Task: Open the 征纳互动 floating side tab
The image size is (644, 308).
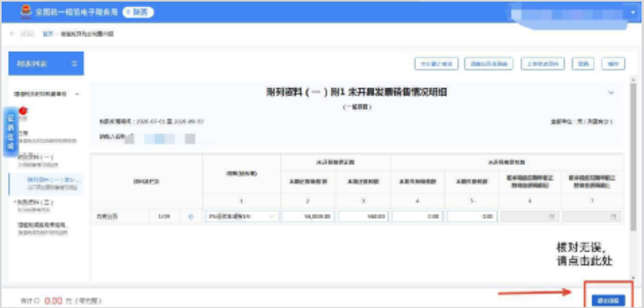Action: pos(11,132)
